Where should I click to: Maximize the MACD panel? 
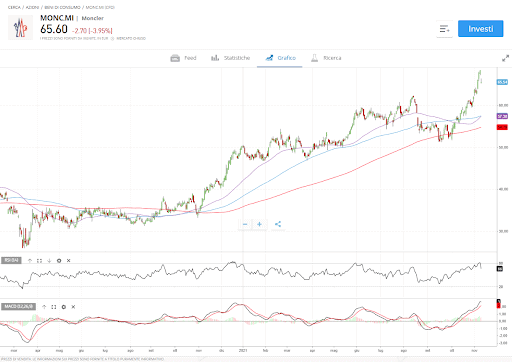pyautogui.click(x=54, y=307)
